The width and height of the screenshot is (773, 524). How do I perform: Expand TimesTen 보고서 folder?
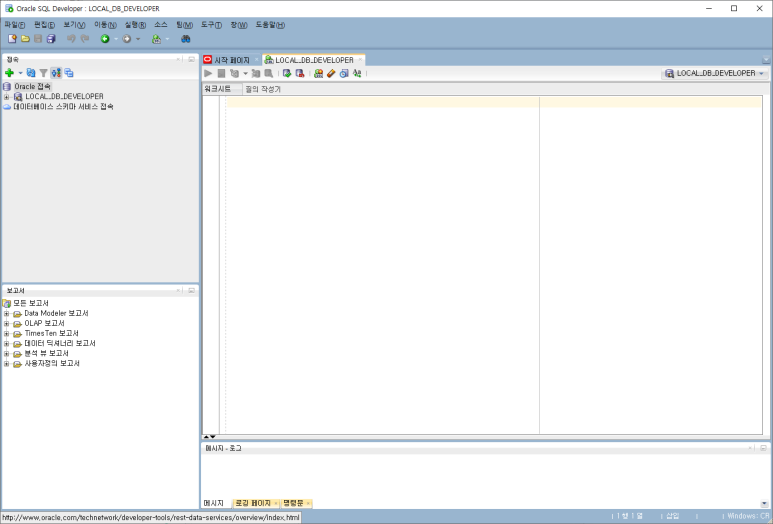point(6,334)
